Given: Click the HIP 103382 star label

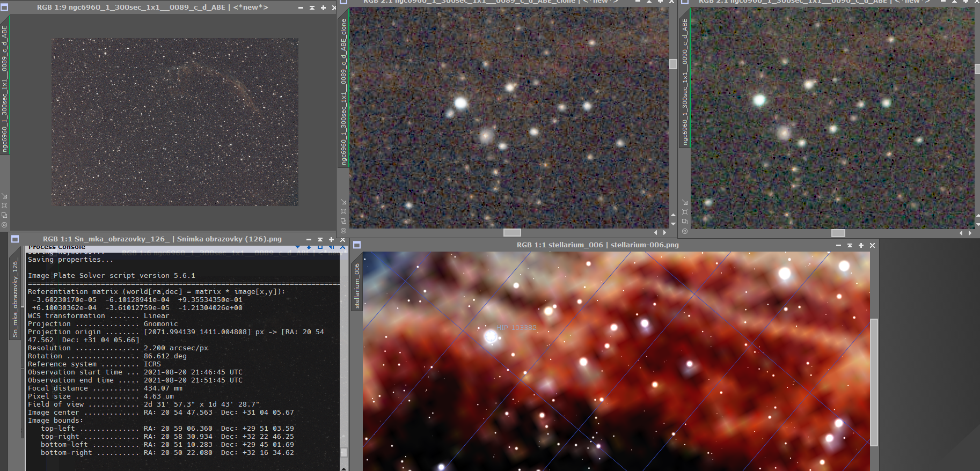Looking at the screenshot, I should pyautogui.click(x=516, y=328).
